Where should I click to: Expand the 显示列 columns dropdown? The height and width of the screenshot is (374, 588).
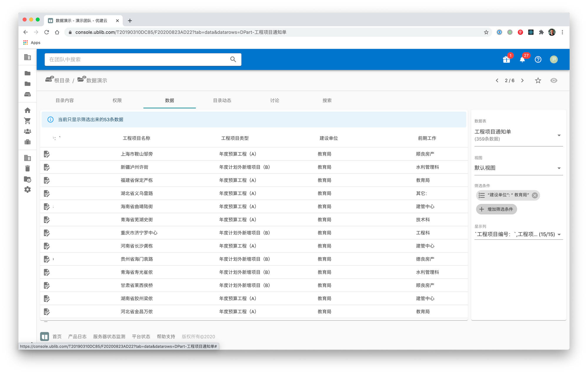(559, 235)
